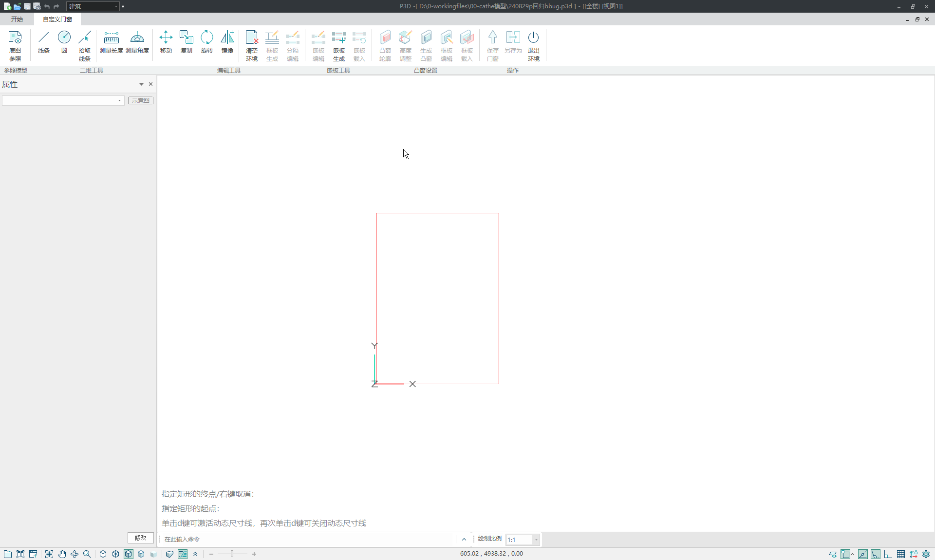Open the 建筑 discipline dropdown in title bar

click(x=116, y=6)
